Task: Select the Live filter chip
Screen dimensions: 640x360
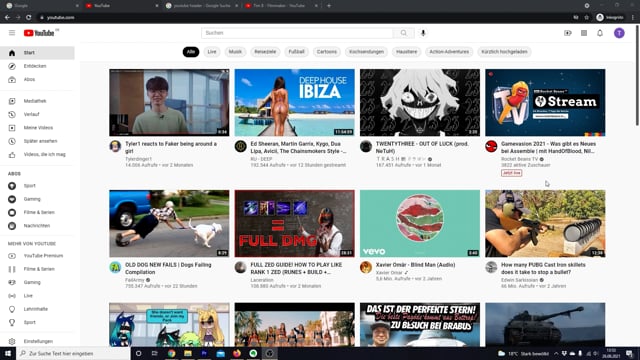Action: pos(212,52)
